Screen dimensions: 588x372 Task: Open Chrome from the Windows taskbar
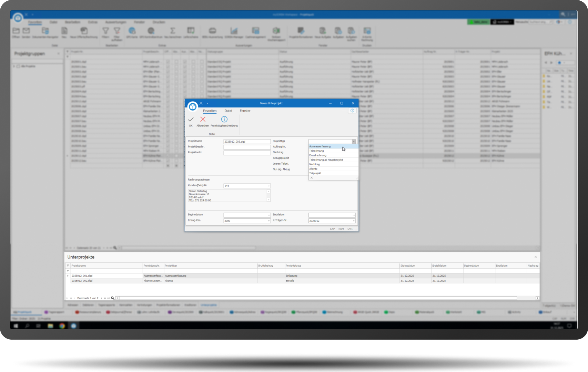coord(62,325)
